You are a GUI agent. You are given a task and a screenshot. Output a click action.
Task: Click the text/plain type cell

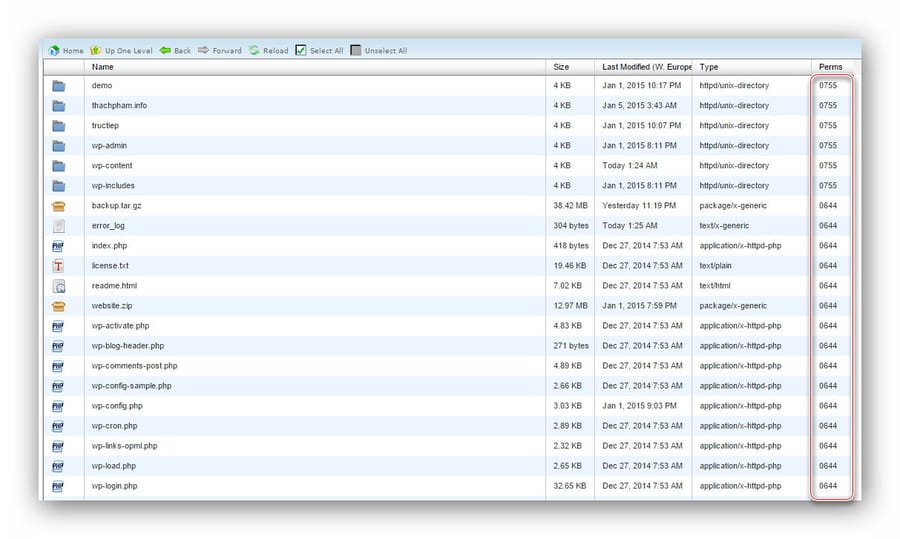coord(715,266)
